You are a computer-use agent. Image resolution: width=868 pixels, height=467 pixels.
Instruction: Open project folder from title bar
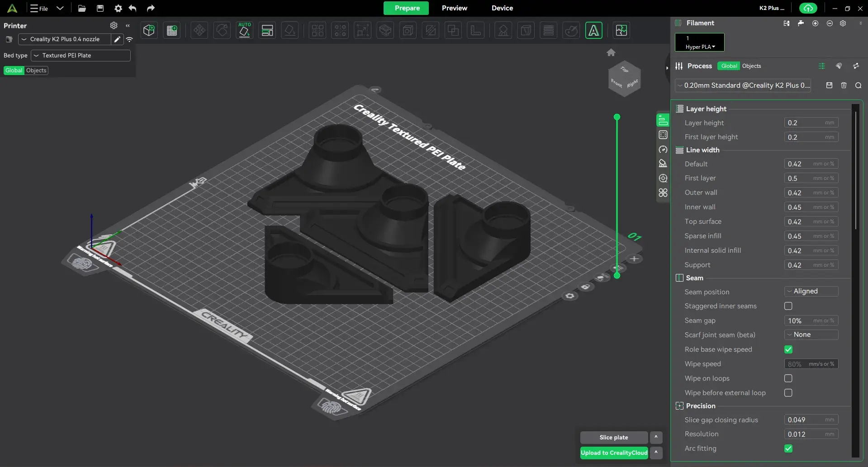[x=82, y=8]
